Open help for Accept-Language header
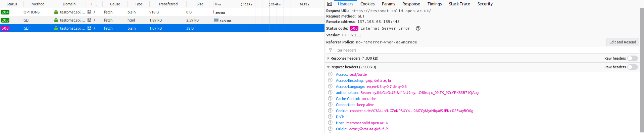644x133 pixels. pos(330,87)
